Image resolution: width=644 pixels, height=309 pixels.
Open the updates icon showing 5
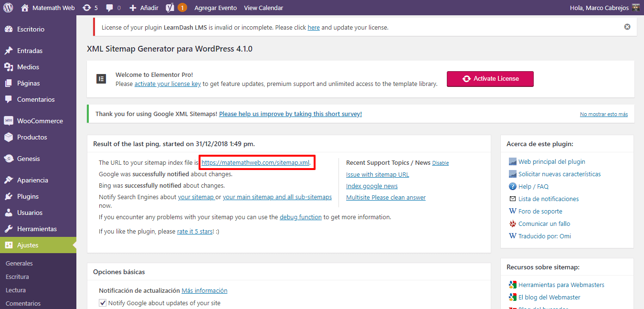pyautogui.click(x=86, y=8)
